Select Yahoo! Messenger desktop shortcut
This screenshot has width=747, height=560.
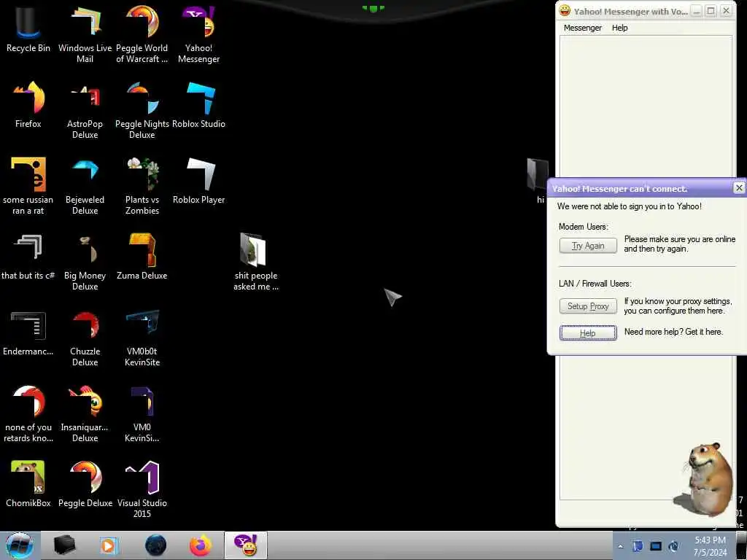tap(198, 34)
